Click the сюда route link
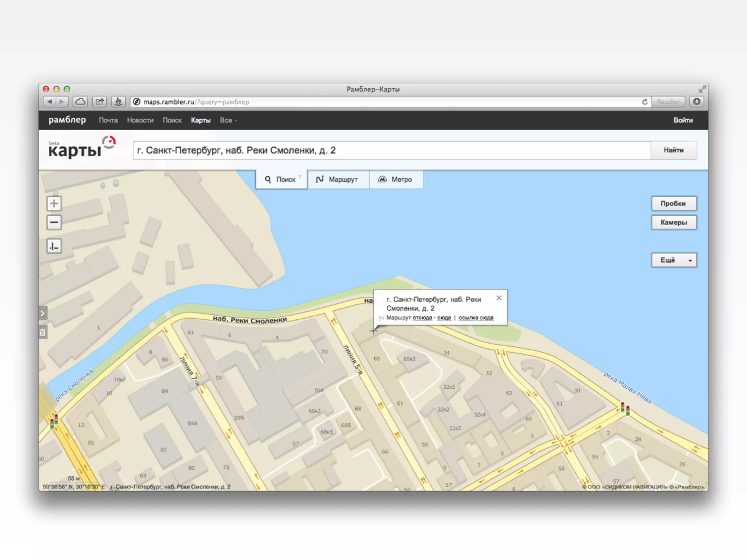This screenshot has width=747, height=560. 444,318
